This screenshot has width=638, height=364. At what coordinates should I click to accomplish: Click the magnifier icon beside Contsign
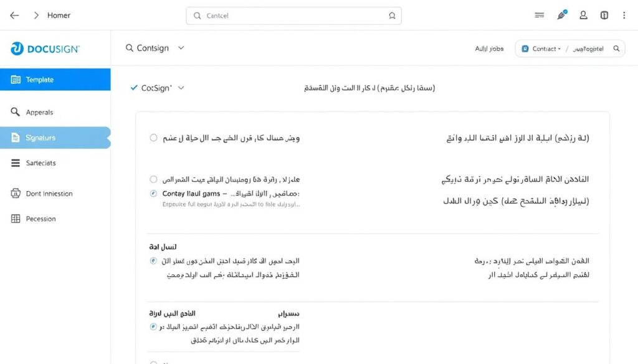[130, 48]
